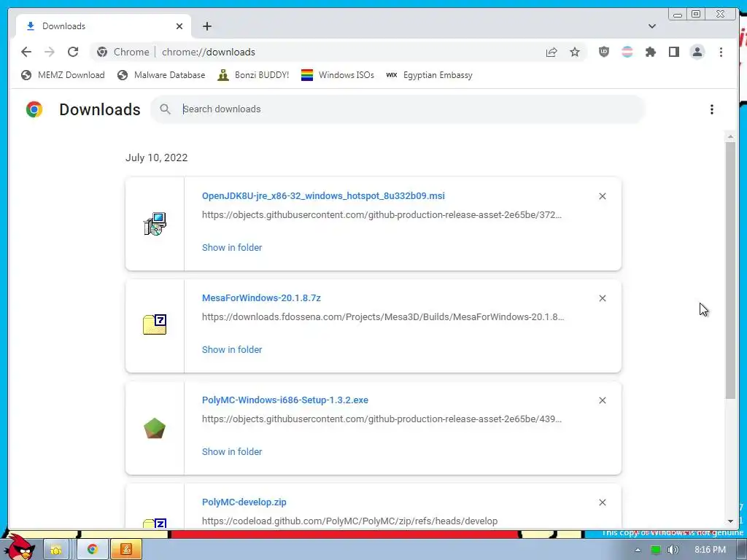
Task: Show hidden system tray icons arrow
Action: 638,550
